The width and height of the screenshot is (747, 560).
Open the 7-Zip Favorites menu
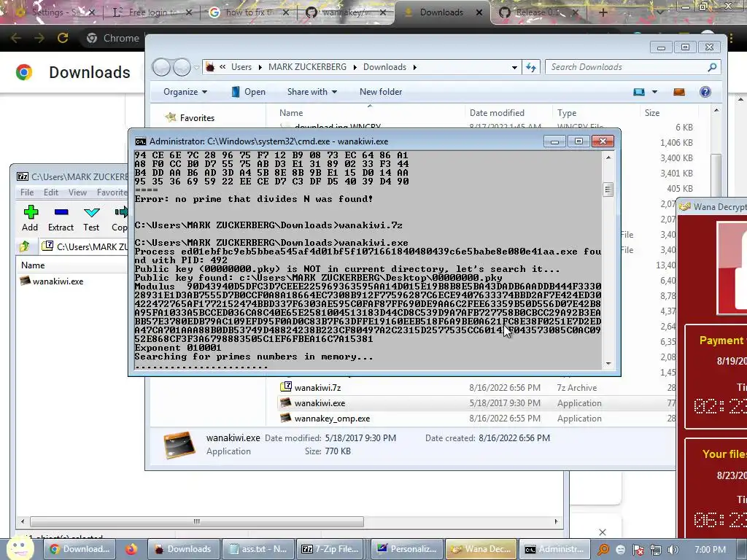pos(112,192)
